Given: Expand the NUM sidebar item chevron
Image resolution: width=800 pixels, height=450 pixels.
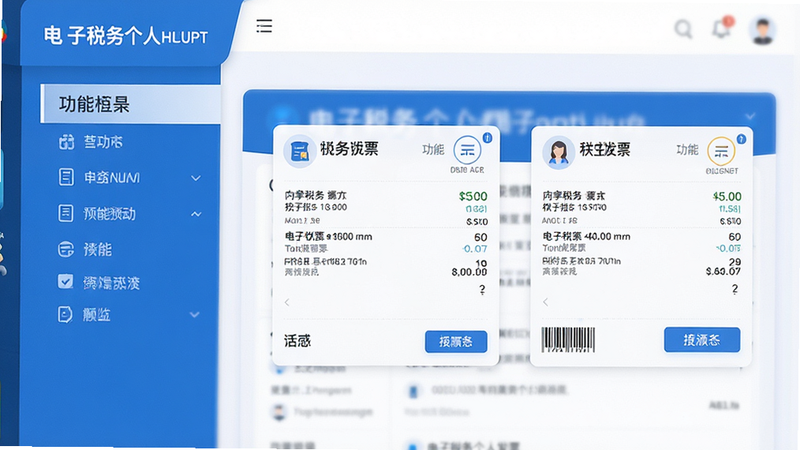Looking at the screenshot, I should (x=195, y=178).
